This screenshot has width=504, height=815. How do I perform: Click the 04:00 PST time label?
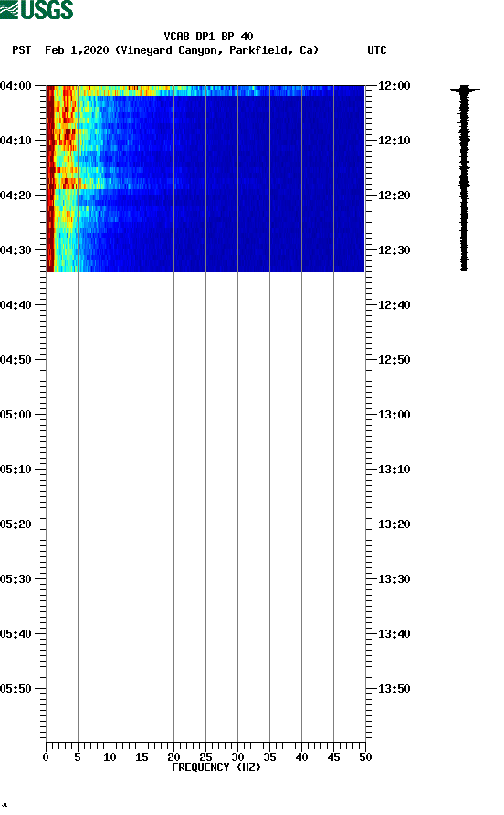click(x=16, y=86)
